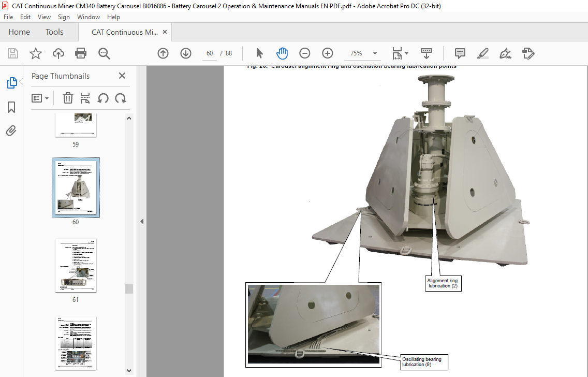Zoom out with minus button
This screenshot has height=377, width=588.
[304, 53]
